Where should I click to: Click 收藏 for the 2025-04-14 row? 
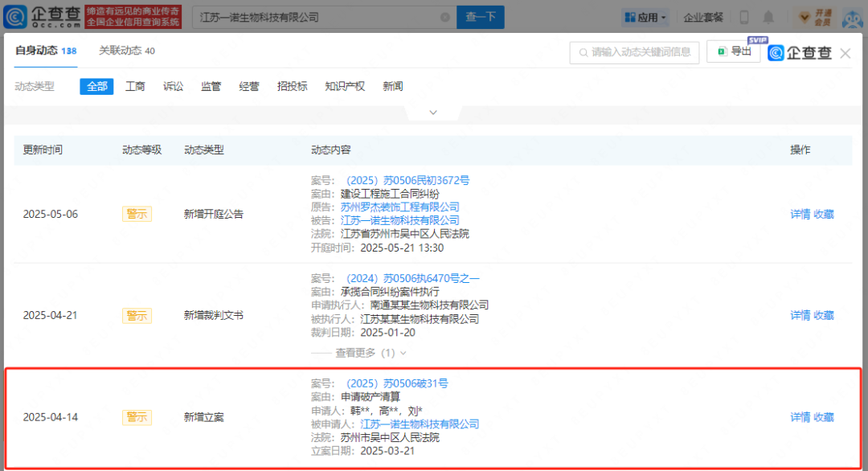click(824, 417)
